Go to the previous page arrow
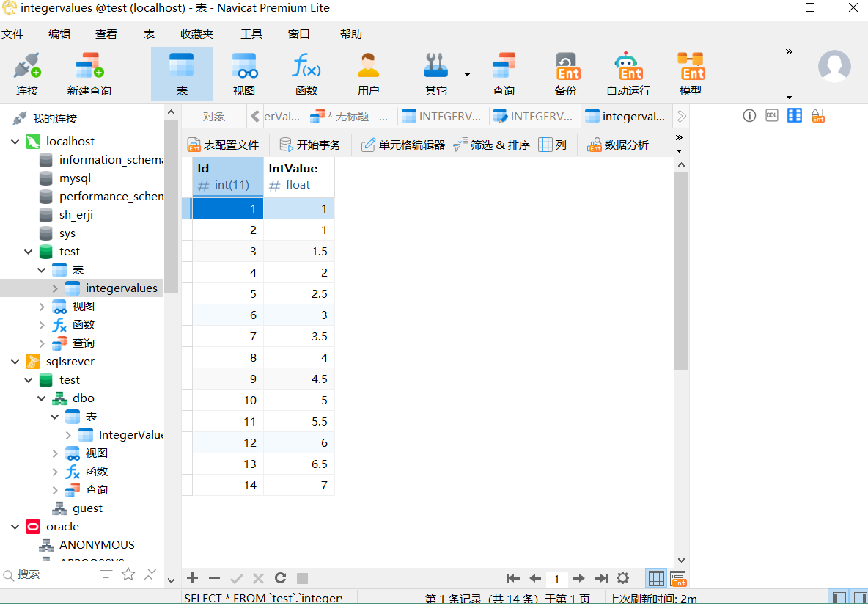868x606 pixels. pos(534,578)
